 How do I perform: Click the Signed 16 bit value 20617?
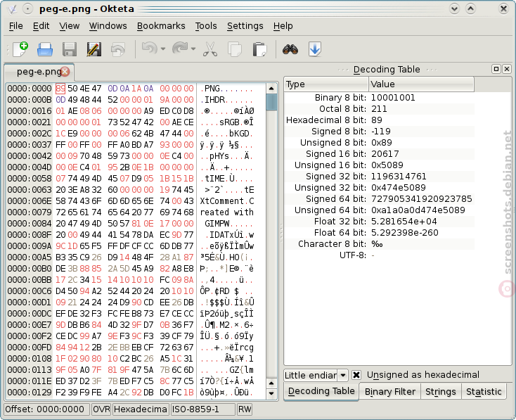tap(385, 154)
